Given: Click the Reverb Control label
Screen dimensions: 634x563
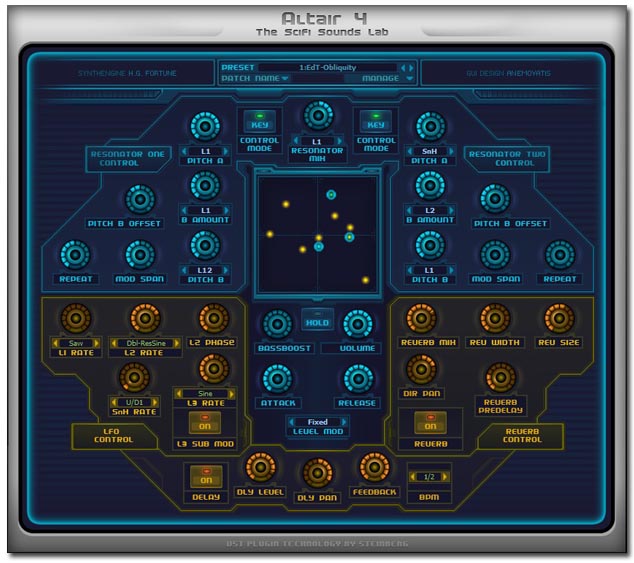Looking at the screenshot, I should (522, 436).
